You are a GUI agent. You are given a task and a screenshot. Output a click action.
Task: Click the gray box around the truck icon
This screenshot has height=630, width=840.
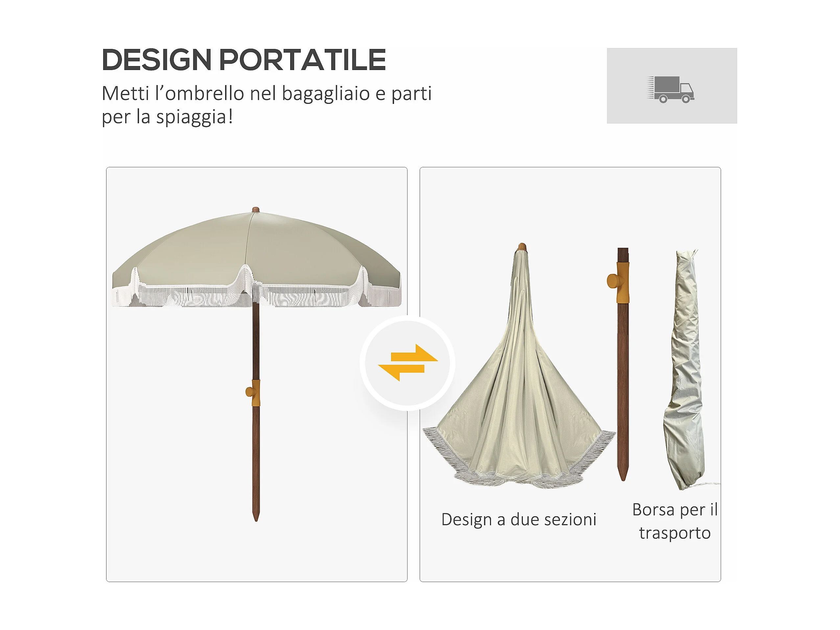click(672, 86)
